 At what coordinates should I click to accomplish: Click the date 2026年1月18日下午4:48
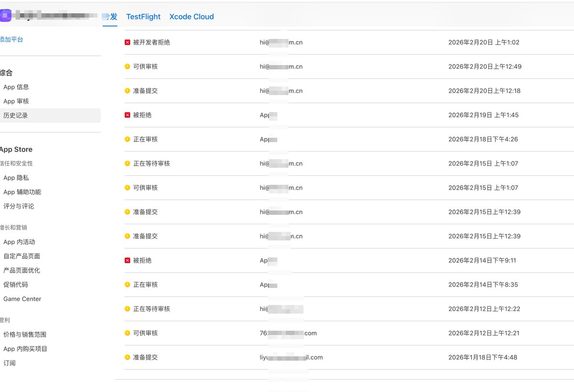click(x=483, y=357)
